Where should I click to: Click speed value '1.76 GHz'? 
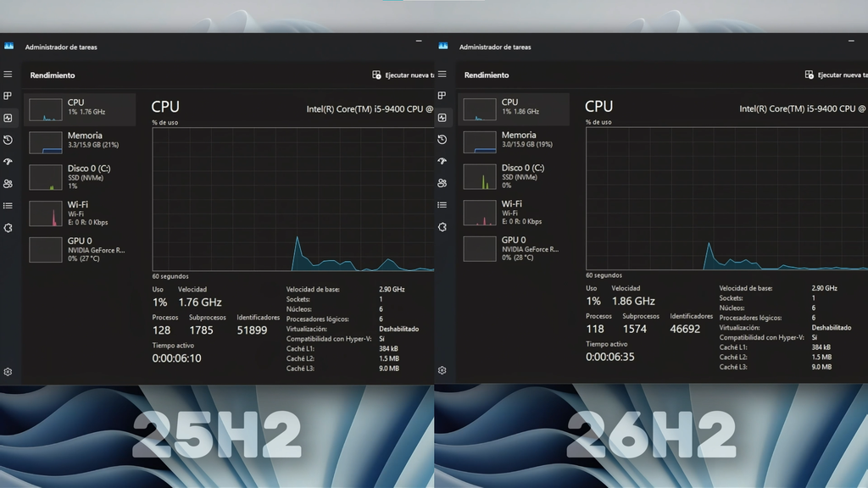[x=200, y=302]
